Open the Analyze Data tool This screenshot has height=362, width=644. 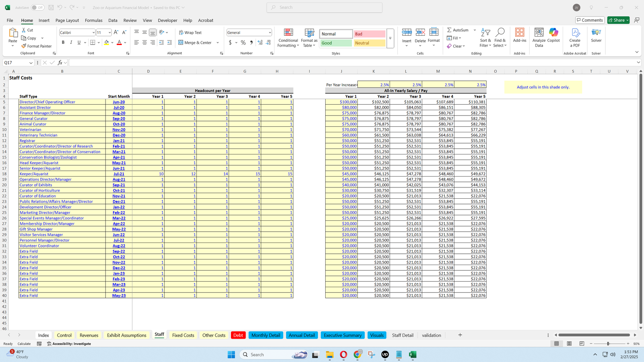539,33
